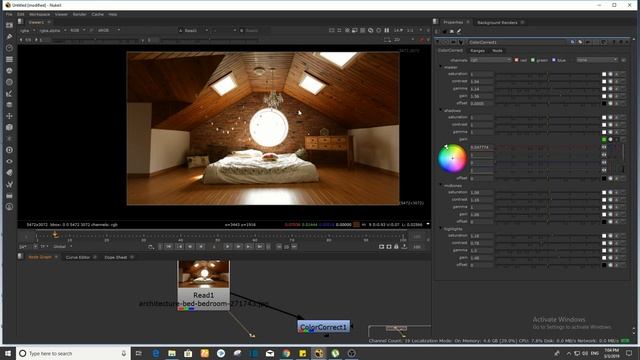Open the Views nodes toolbar menu
640x360 pixels.
pos(9,161)
